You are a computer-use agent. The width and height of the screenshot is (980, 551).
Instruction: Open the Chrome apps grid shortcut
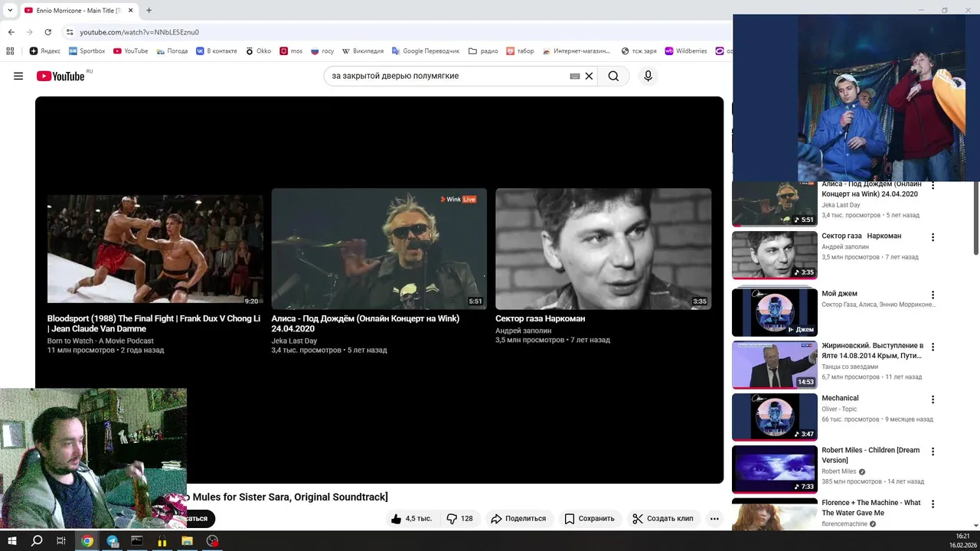(x=10, y=51)
